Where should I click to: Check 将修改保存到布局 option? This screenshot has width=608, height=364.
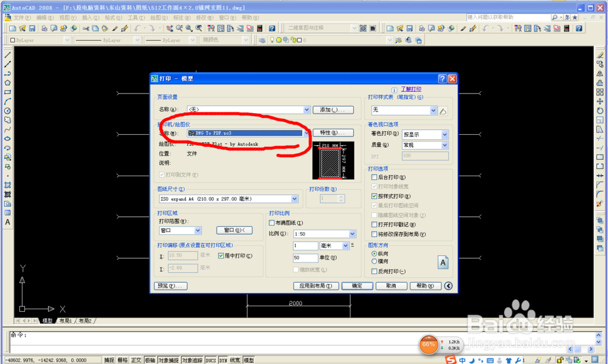coord(374,234)
